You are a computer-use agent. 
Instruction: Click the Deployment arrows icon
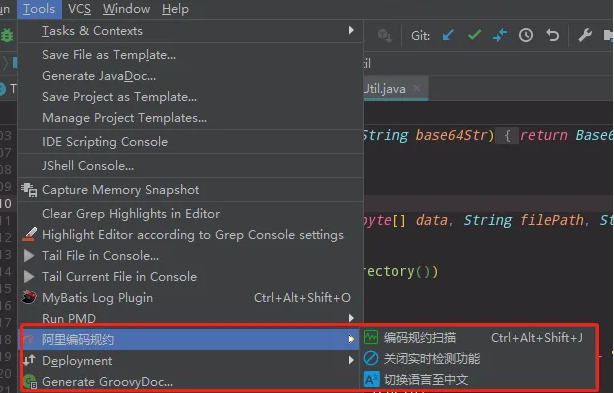point(29,360)
